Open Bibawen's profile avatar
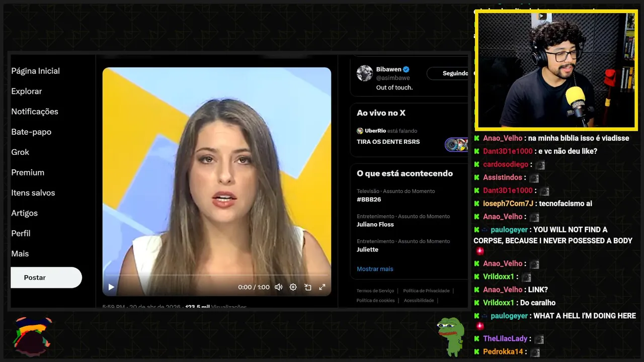 pos(365,73)
